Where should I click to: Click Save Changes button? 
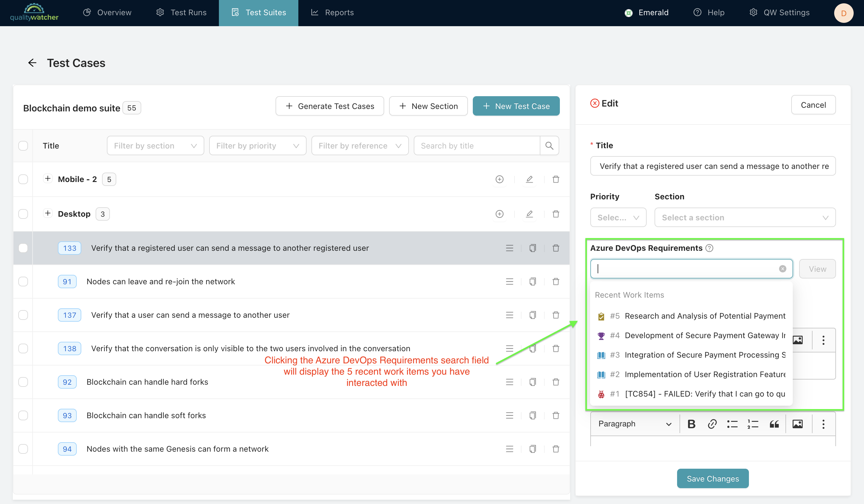712,479
